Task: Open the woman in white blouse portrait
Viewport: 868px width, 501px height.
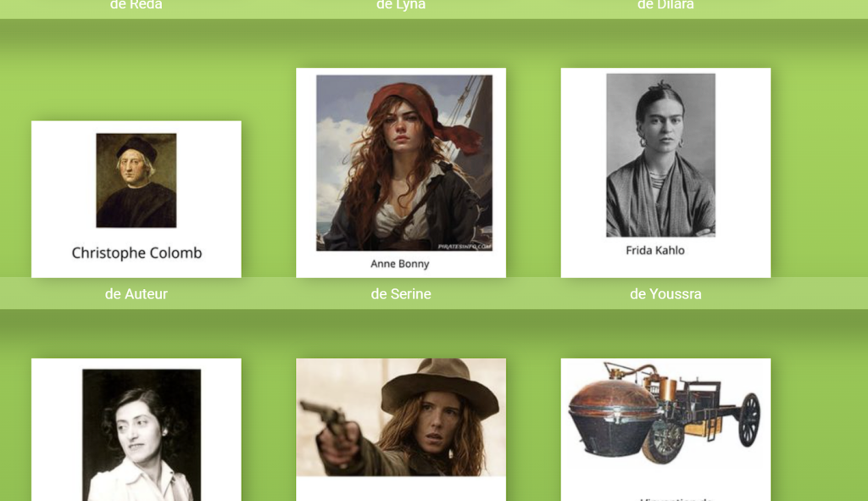Action: click(142, 435)
